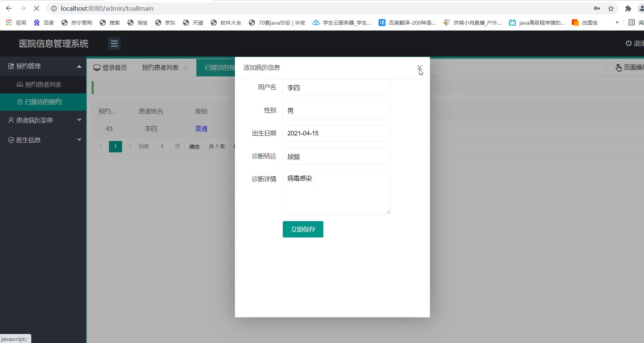The image size is (644, 343).
Task: Click the browser stop loading icon
Action: point(36,8)
